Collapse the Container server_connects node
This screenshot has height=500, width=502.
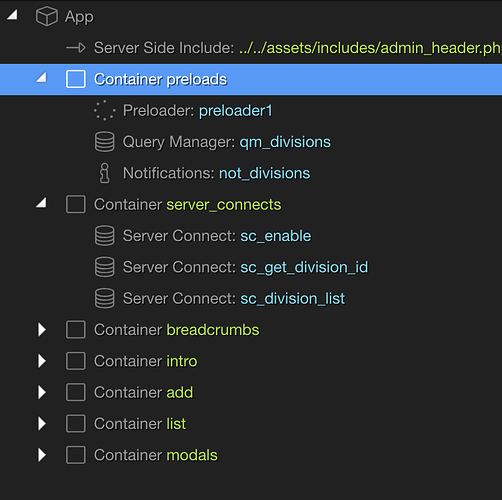point(41,203)
